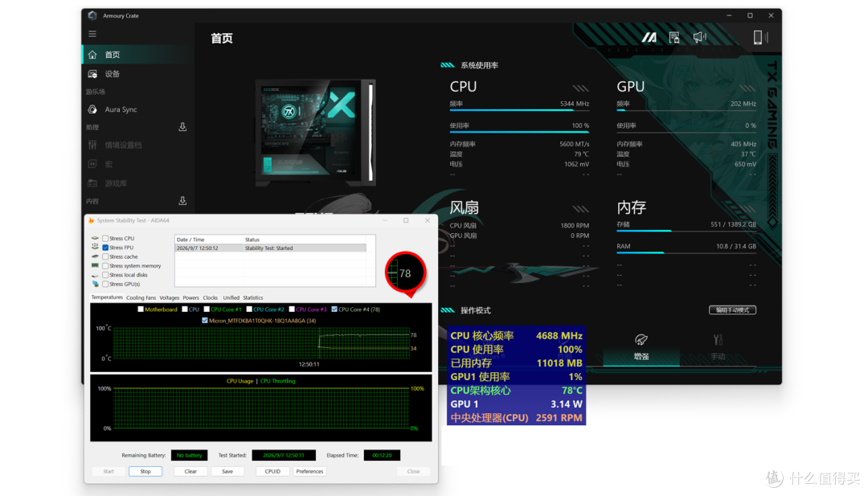Open the 设备 devices icon
868x496 pixels.
92,74
